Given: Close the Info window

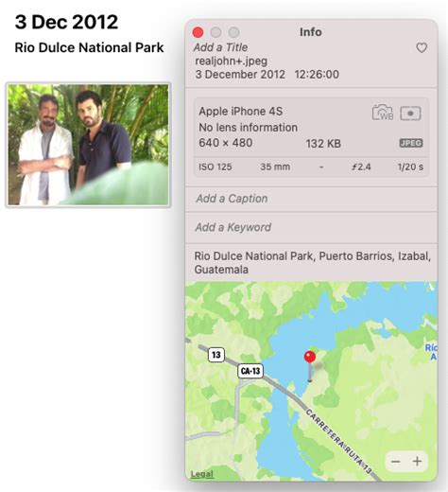Looking at the screenshot, I should pyautogui.click(x=198, y=32).
